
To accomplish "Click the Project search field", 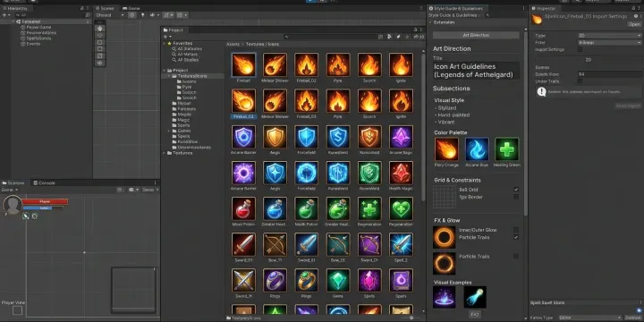I will click(x=331, y=37).
